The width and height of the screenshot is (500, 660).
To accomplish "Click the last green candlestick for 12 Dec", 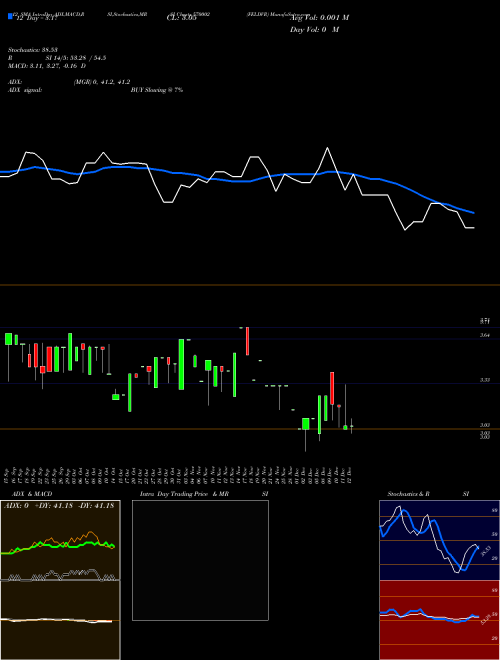I will pos(351,426).
